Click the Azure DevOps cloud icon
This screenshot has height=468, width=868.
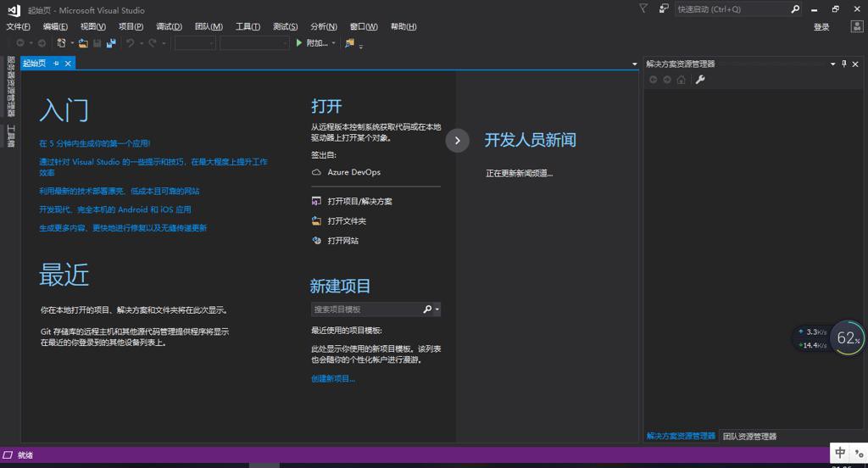point(316,172)
